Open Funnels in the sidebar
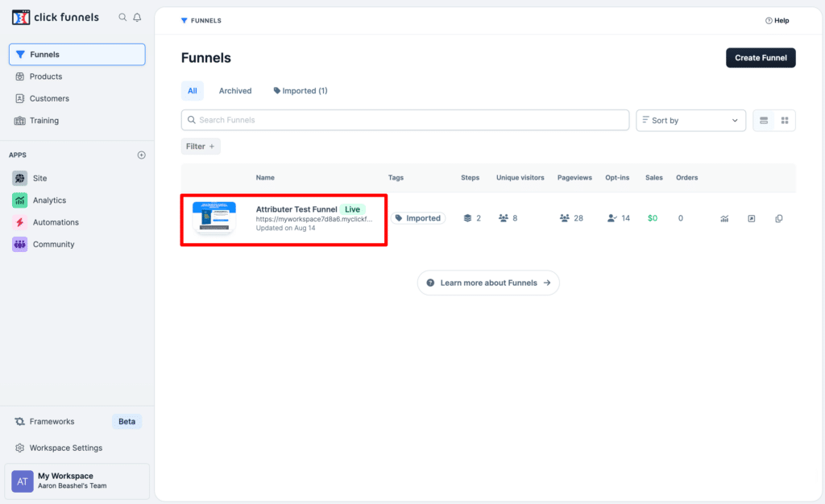 click(x=77, y=55)
